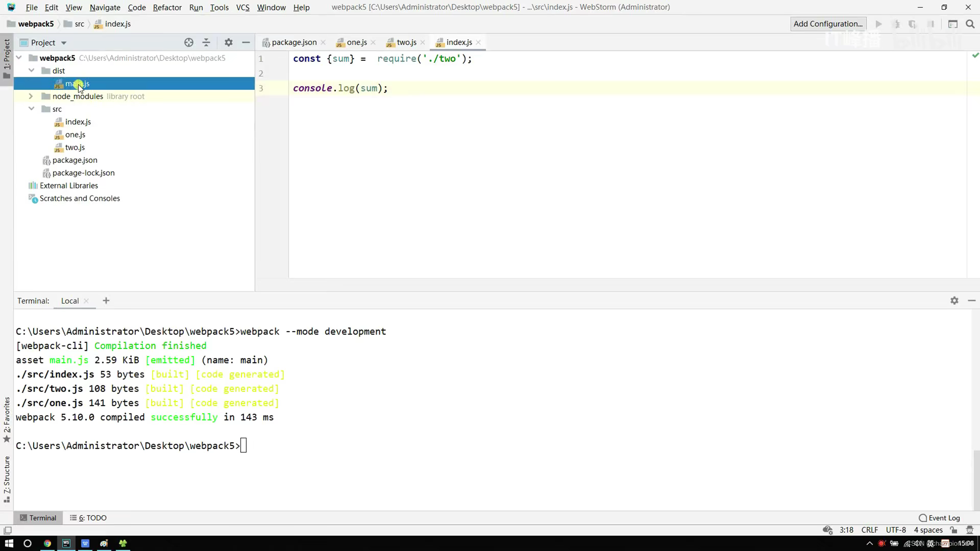
Task: Click the tool window quick access icon bottom-left
Action: click(x=7, y=530)
